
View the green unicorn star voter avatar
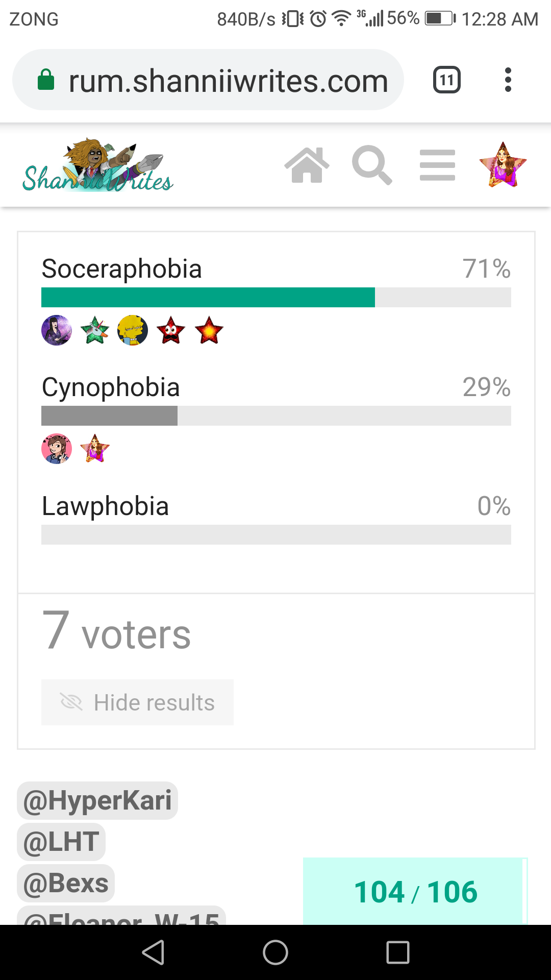pos(95,330)
